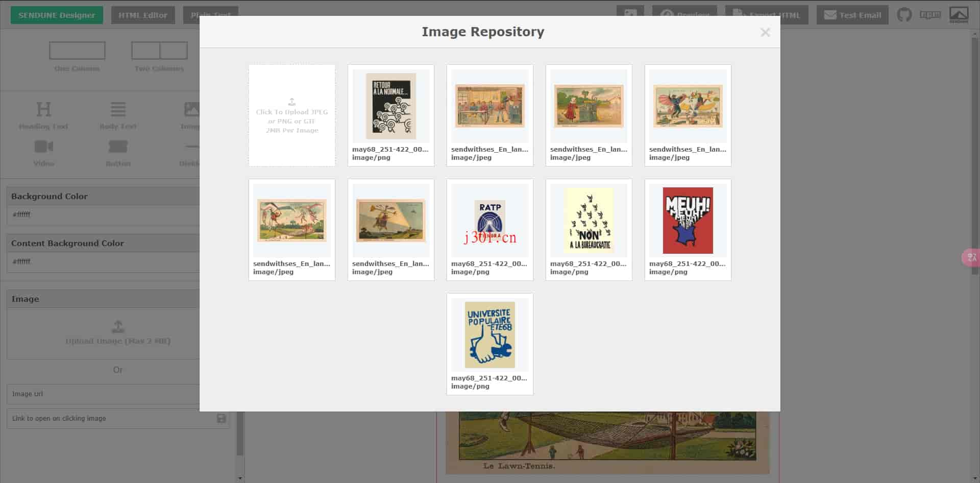Click the upload arrow icon in repository
This screenshot has width=980, height=483.
point(292,102)
